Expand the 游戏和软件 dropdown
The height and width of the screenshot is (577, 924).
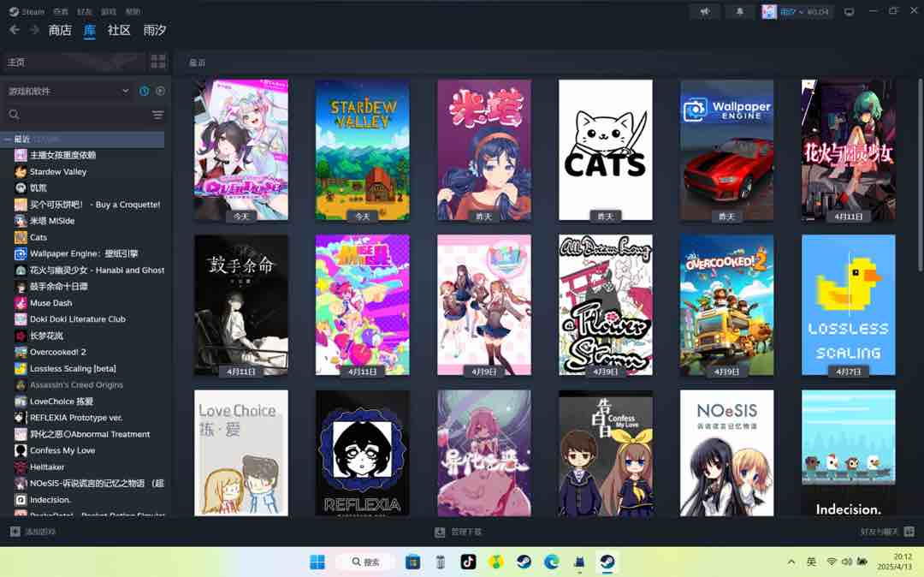click(68, 91)
